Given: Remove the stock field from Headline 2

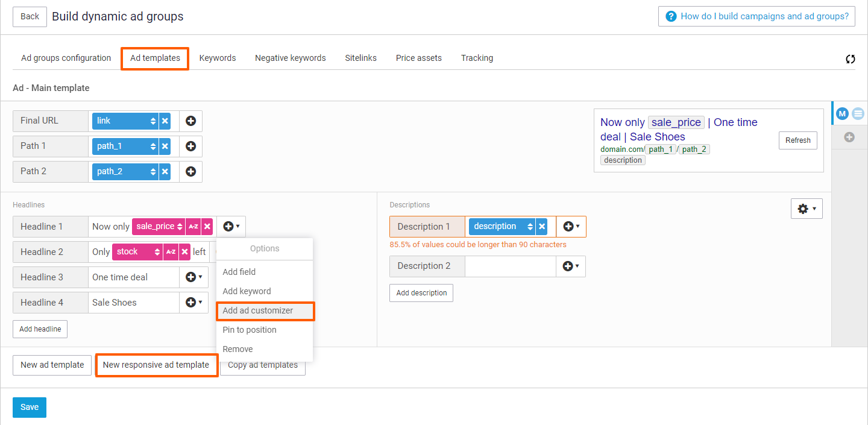Looking at the screenshot, I should (x=185, y=252).
